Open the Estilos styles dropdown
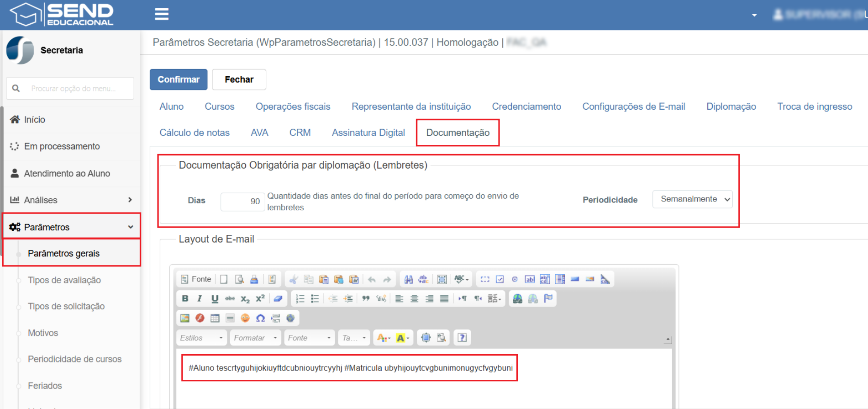Viewport: 868px width, 409px height. pyautogui.click(x=201, y=338)
